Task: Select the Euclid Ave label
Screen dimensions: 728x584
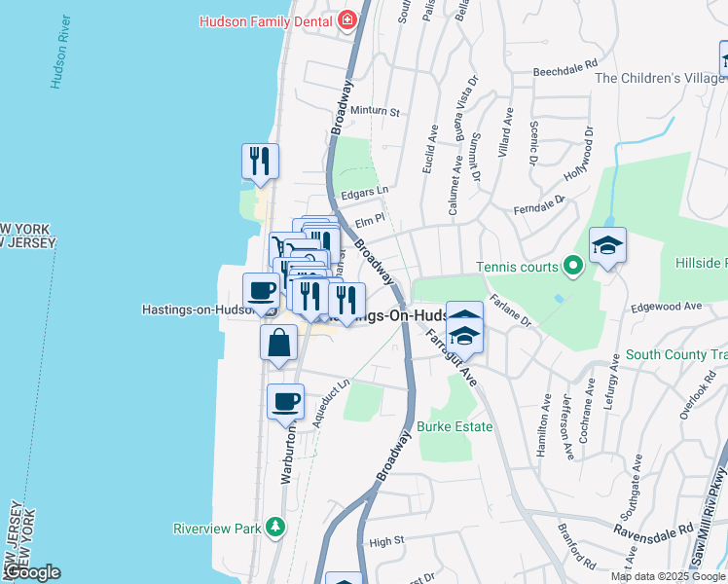Action: 430,149
